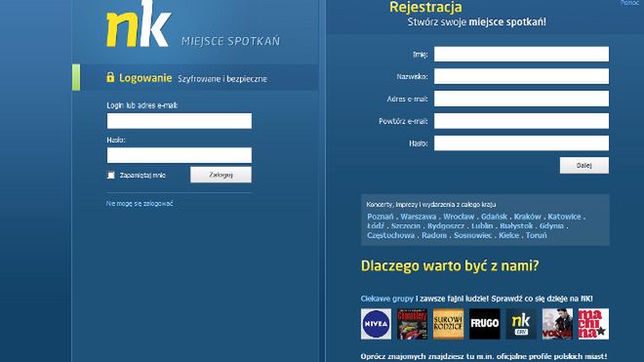Focus the Adres e-mail registration field
The width and height of the screenshot is (644, 362).
pos(522,99)
